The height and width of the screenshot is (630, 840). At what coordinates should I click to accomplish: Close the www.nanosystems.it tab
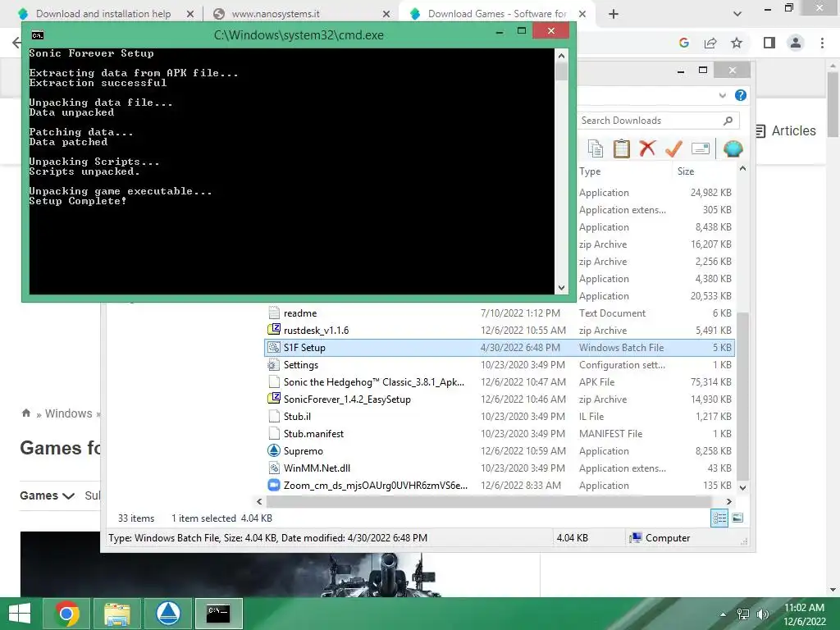[x=386, y=15]
